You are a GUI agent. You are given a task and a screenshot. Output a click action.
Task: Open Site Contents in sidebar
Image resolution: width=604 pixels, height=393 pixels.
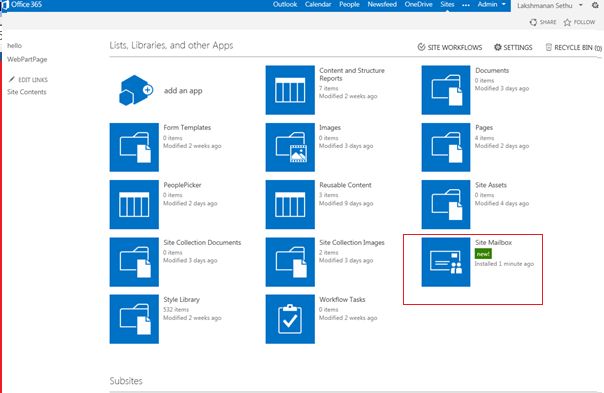(27, 92)
